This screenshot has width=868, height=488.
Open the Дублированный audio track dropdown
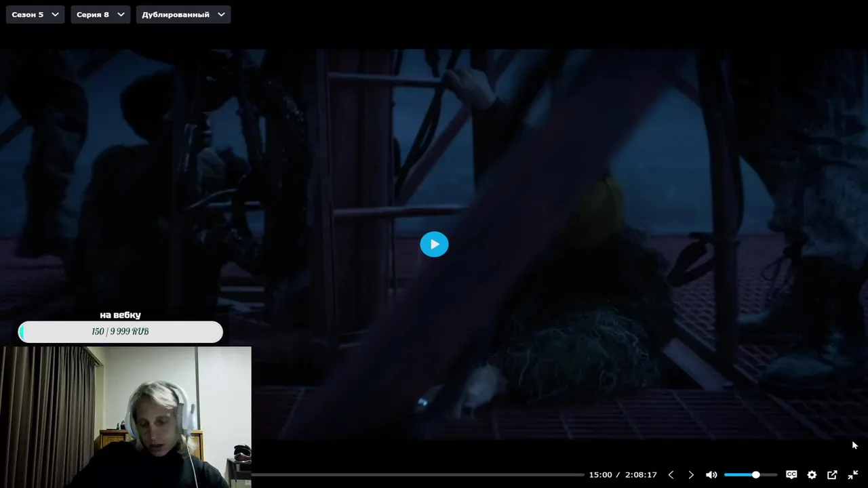[x=183, y=14]
